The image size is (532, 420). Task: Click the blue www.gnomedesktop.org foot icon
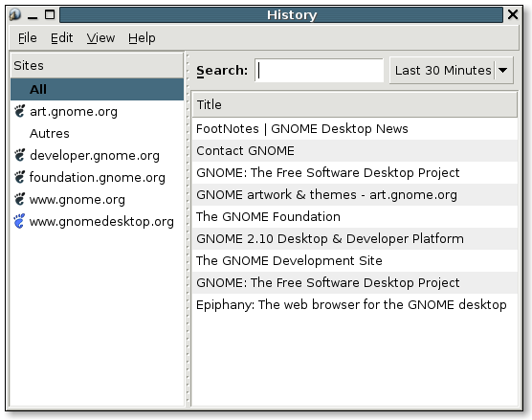(x=20, y=221)
